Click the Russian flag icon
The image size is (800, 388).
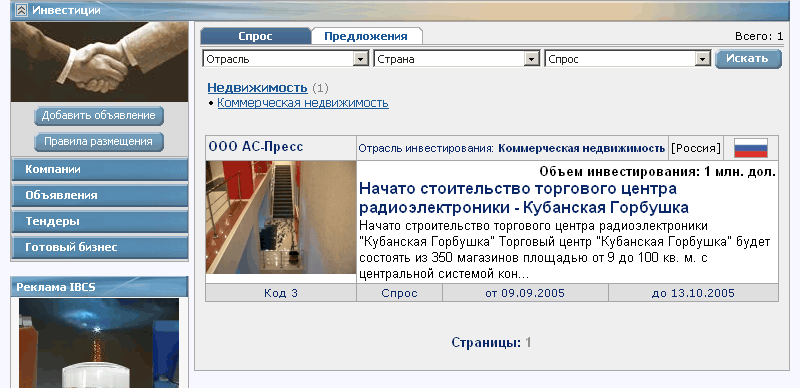(751, 148)
